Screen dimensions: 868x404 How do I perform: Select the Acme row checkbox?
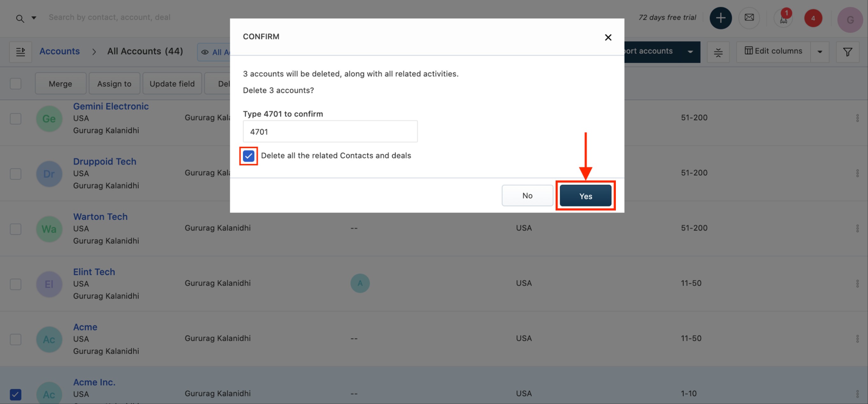pyautogui.click(x=16, y=339)
